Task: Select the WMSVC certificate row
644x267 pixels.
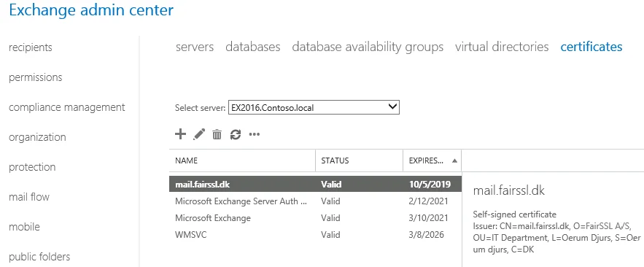Action: click(315, 235)
